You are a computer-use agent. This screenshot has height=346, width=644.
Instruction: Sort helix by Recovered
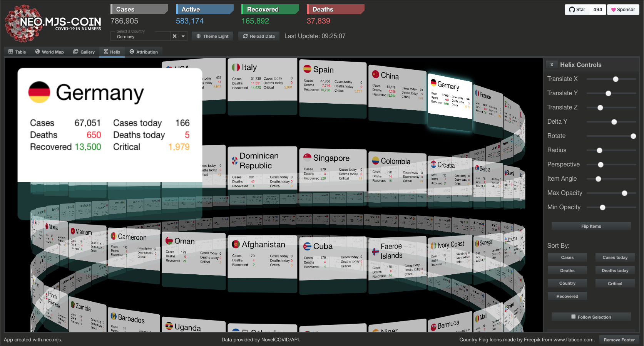click(567, 296)
